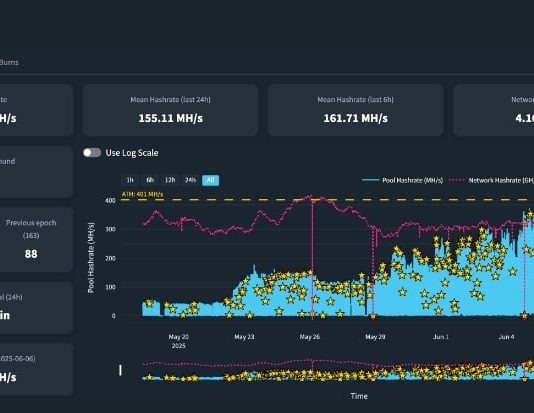Click the May 26 axis label

point(310,337)
